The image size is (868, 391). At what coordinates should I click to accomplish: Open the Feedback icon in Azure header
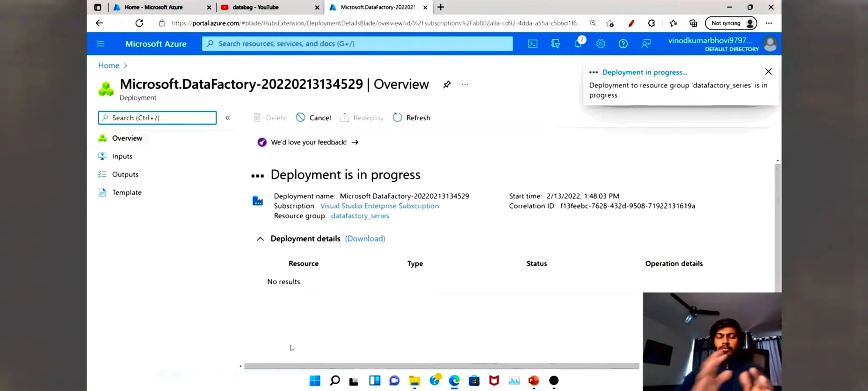[646, 44]
